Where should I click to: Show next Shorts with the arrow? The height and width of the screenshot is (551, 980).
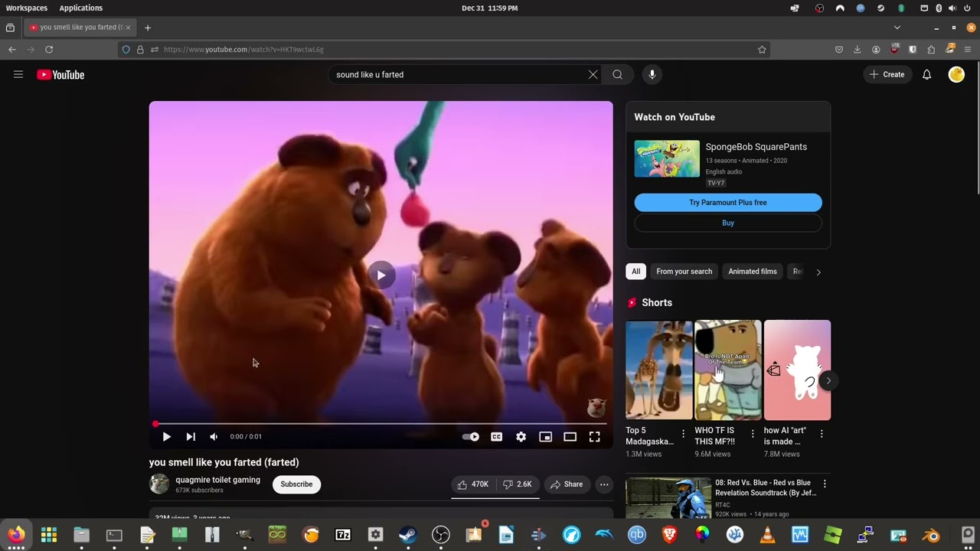pos(828,380)
